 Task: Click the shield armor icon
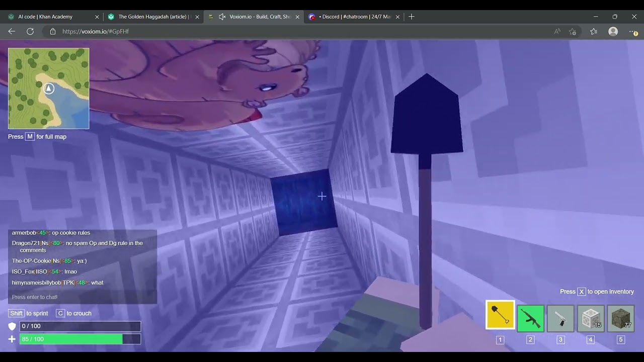pyautogui.click(x=12, y=326)
